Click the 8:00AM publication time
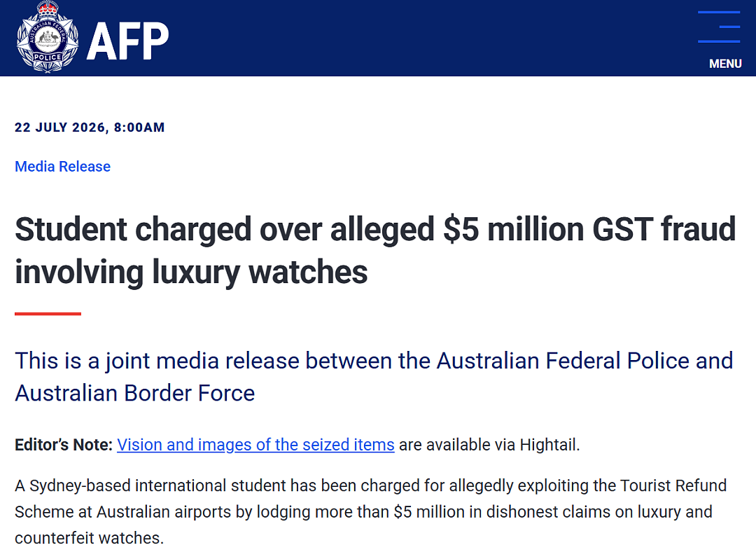Screen dimensions: 756x559 click(139, 127)
